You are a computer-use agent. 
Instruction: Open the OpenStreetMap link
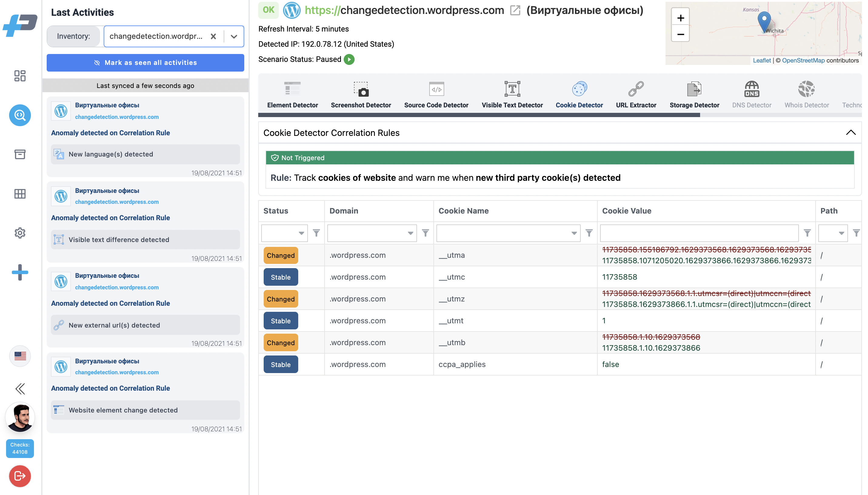(803, 60)
